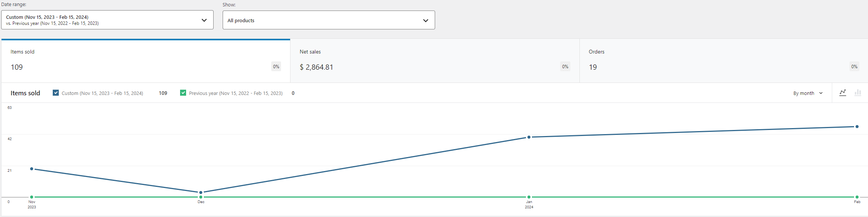Click the green Jan 2024 previous-year point
The width and height of the screenshot is (868, 217).
tap(529, 197)
